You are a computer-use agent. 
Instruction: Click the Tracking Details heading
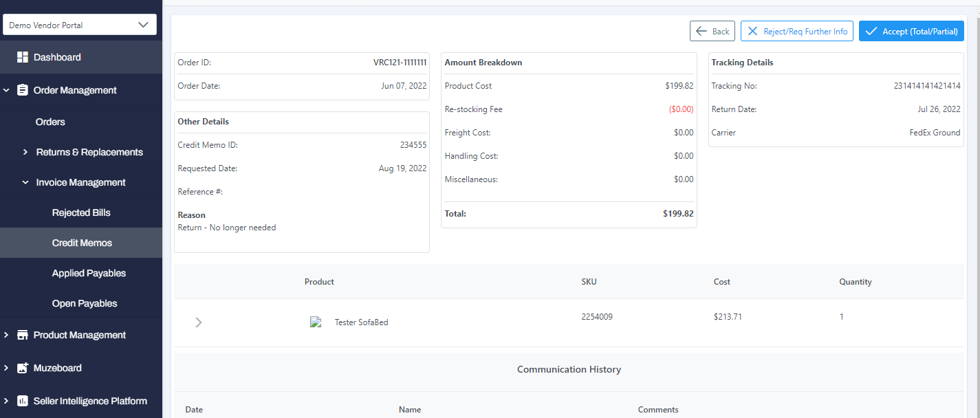pyautogui.click(x=742, y=63)
